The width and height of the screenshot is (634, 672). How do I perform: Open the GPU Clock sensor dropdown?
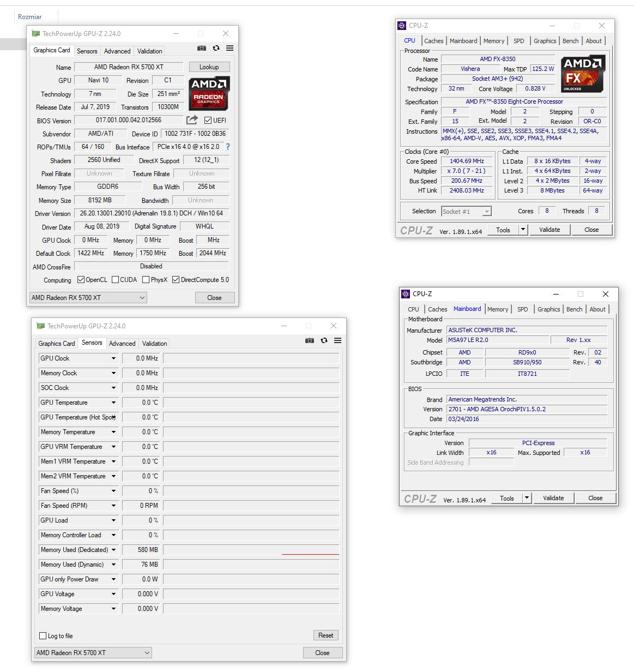pos(114,358)
